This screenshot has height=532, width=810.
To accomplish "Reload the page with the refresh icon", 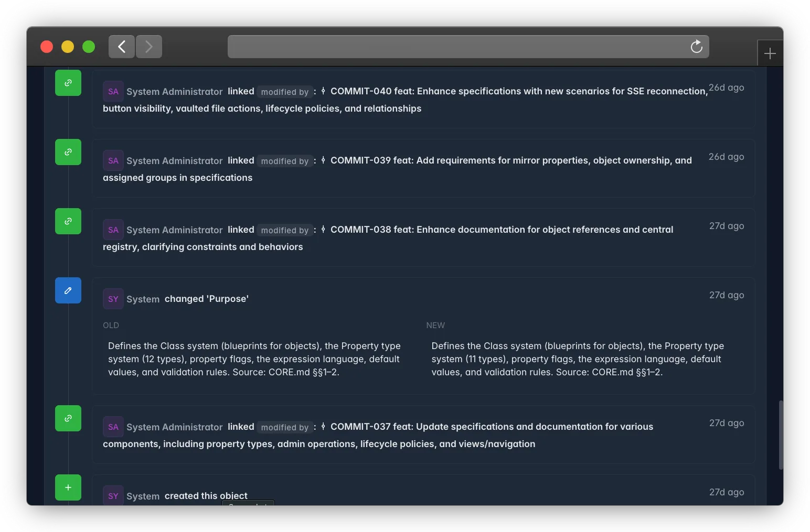I will click(x=696, y=47).
